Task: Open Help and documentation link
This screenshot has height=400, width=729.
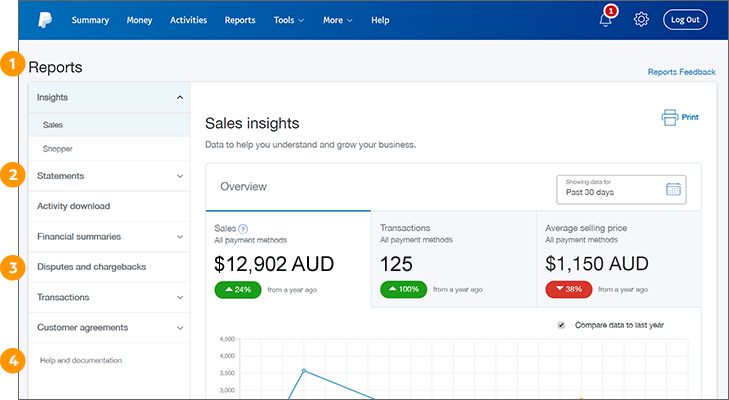Action: click(80, 360)
